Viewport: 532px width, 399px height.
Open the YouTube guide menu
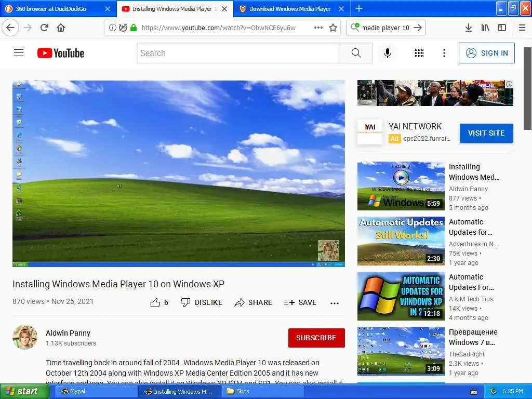(x=19, y=53)
